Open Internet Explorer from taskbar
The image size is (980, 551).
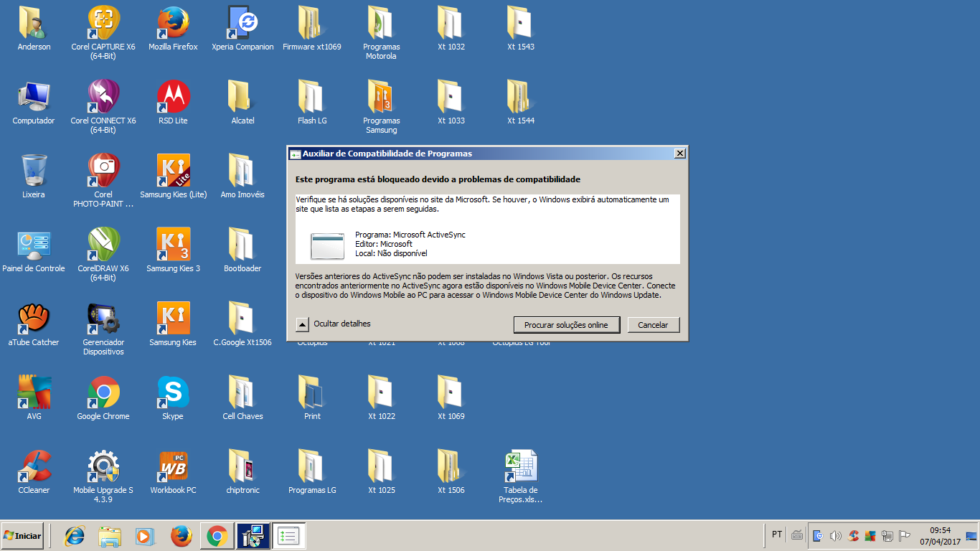coord(75,536)
